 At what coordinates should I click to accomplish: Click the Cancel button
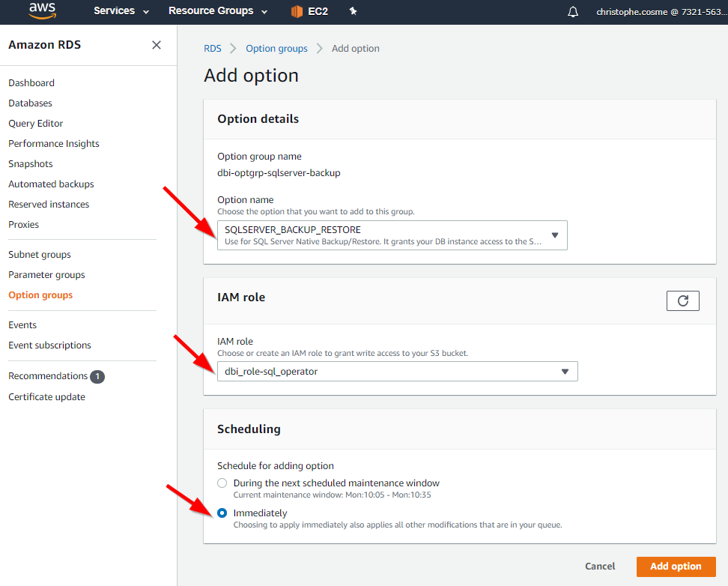pos(600,567)
